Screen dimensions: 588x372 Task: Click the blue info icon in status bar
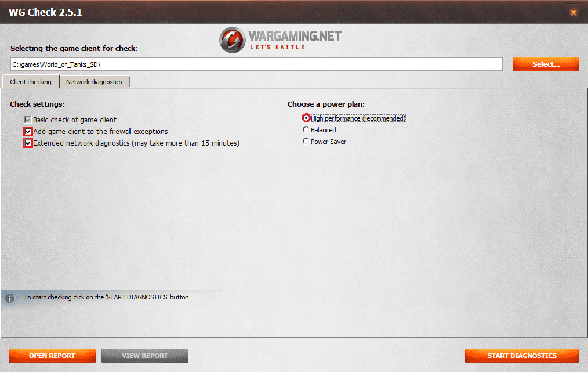(x=10, y=298)
